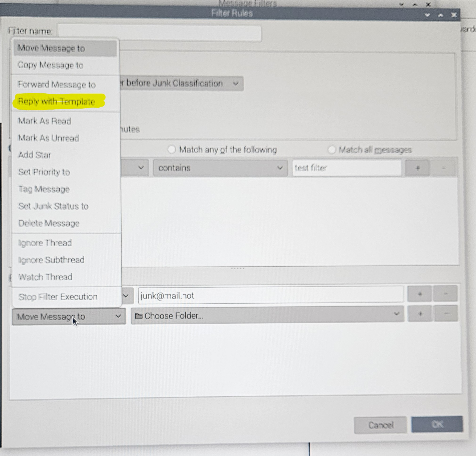Screen dimensions: 476x456
Task: Select 'Delete Message' from the list
Action: 49,223
